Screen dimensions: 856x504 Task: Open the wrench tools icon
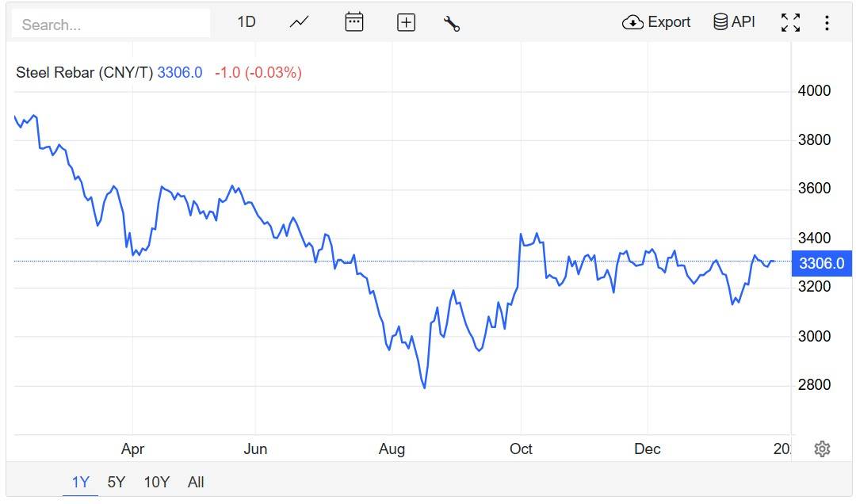452,23
